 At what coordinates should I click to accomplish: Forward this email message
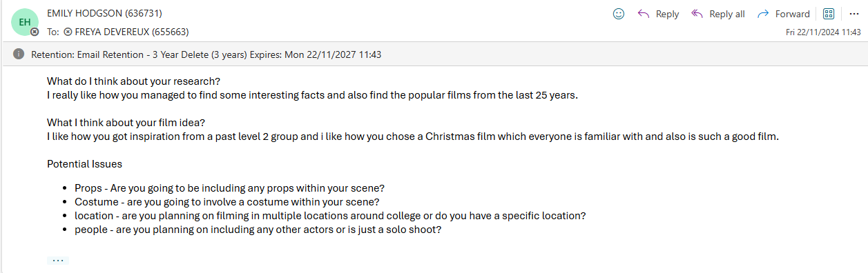tap(783, 14)
